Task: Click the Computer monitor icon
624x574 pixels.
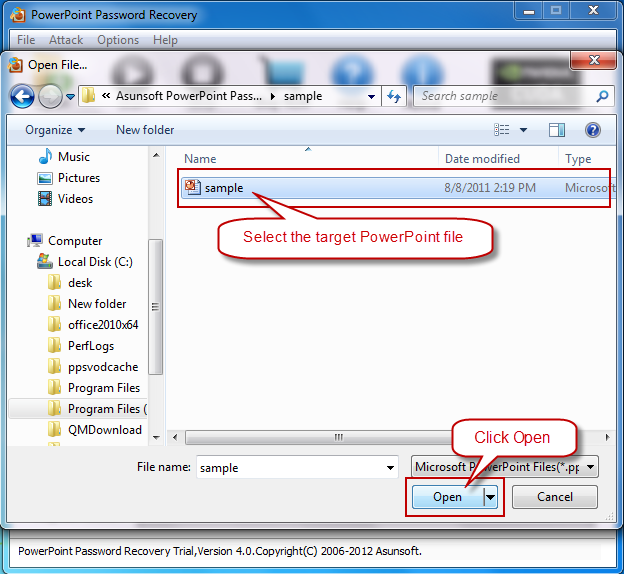Action: pos(35,240)
